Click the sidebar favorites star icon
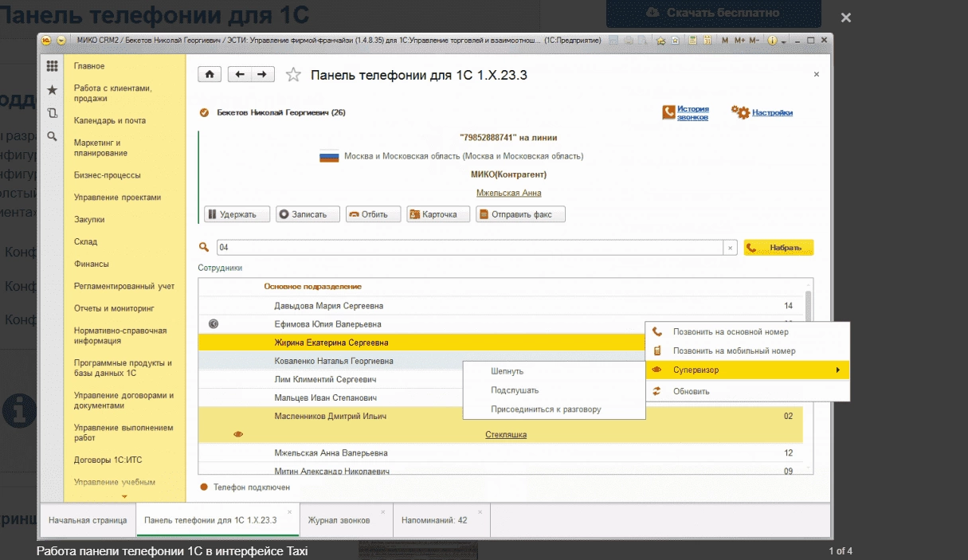 tap(53, 90)
